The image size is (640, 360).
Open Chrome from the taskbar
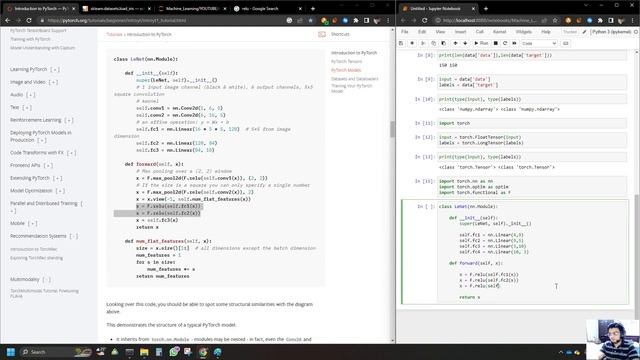pos(203,352)
